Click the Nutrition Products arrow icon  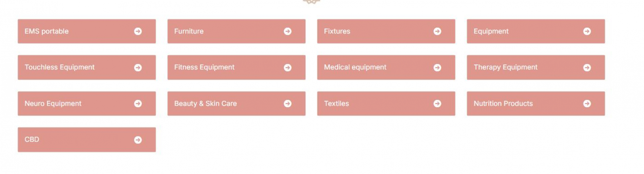click(x=587, y=104)
